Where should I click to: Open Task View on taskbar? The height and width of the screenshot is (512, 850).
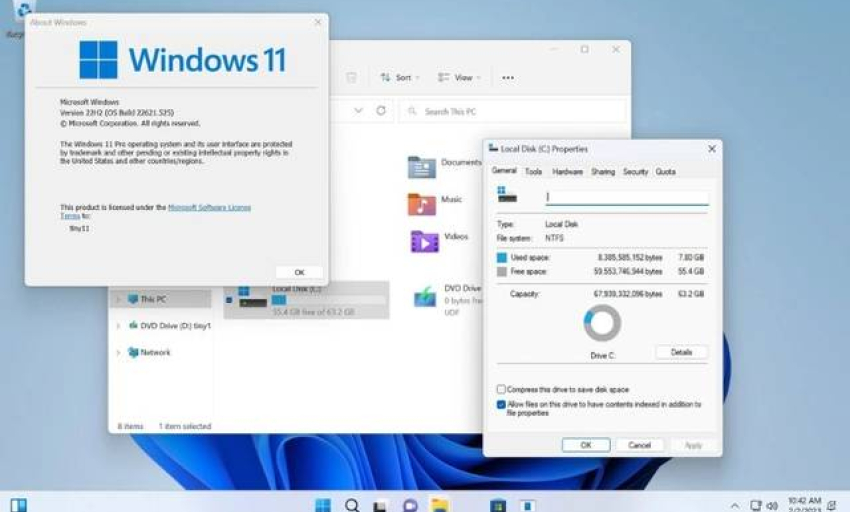(381, 506)
